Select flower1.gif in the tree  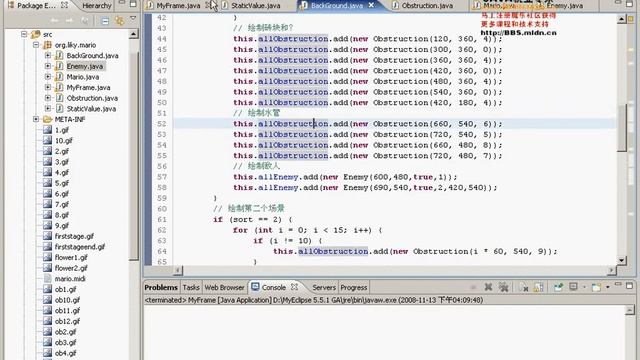tap(71, 257)
